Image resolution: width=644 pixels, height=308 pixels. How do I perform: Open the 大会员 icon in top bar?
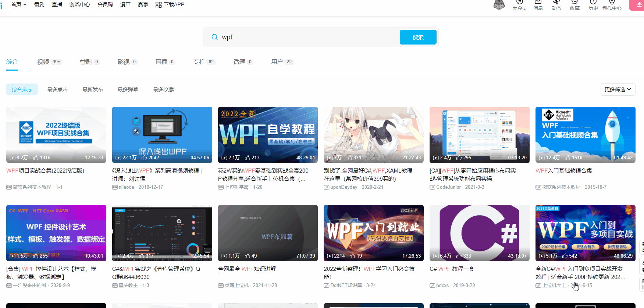[519, 2]
